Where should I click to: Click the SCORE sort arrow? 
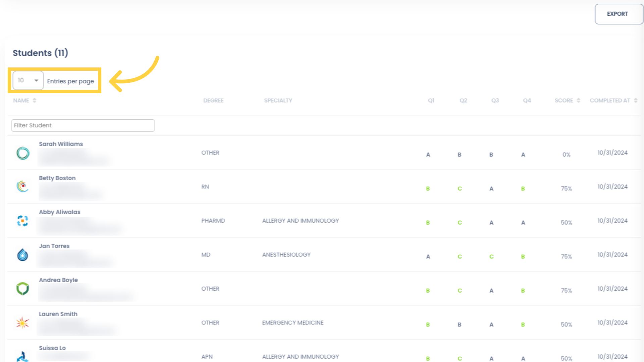coord(578,100)
